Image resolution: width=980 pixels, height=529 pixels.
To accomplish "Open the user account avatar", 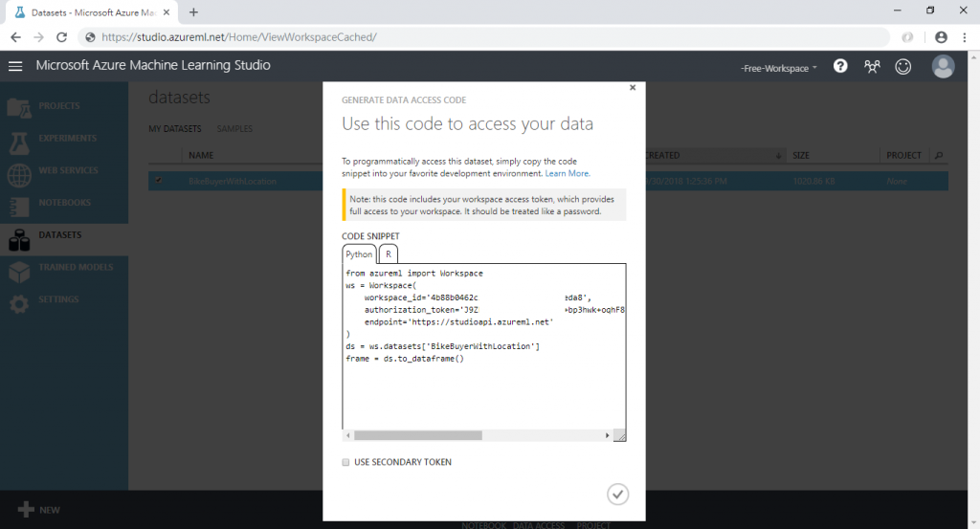I will pyautogui.click(x=943, y=66).
